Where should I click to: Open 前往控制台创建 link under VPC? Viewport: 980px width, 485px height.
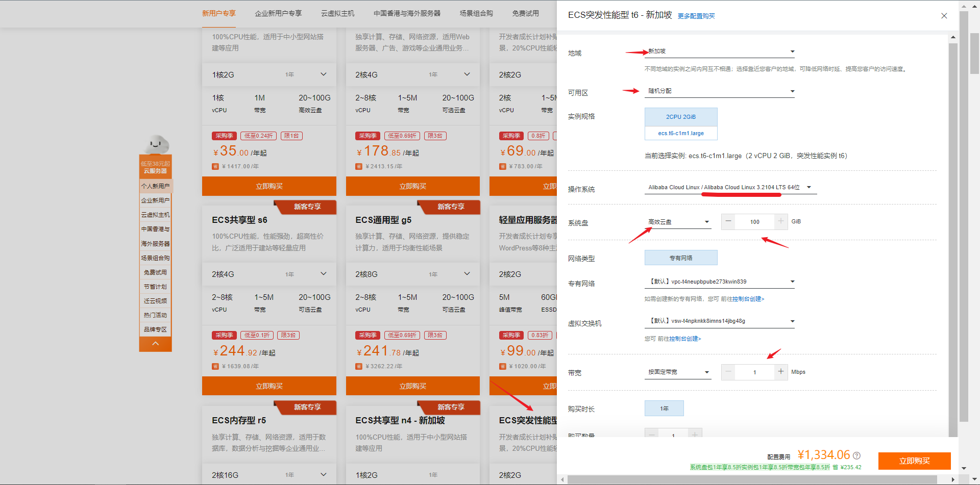point(742,299)
